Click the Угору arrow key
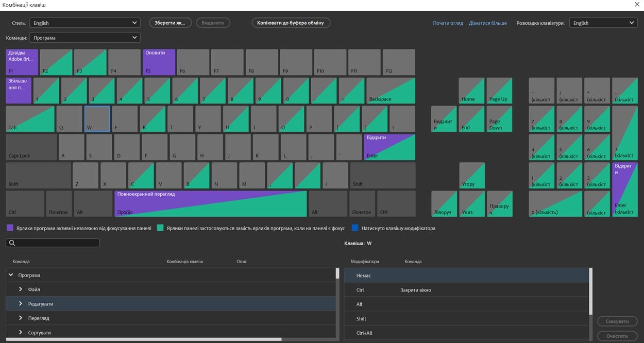The height and width of the screenshot is (343, 644). (471, 175)
